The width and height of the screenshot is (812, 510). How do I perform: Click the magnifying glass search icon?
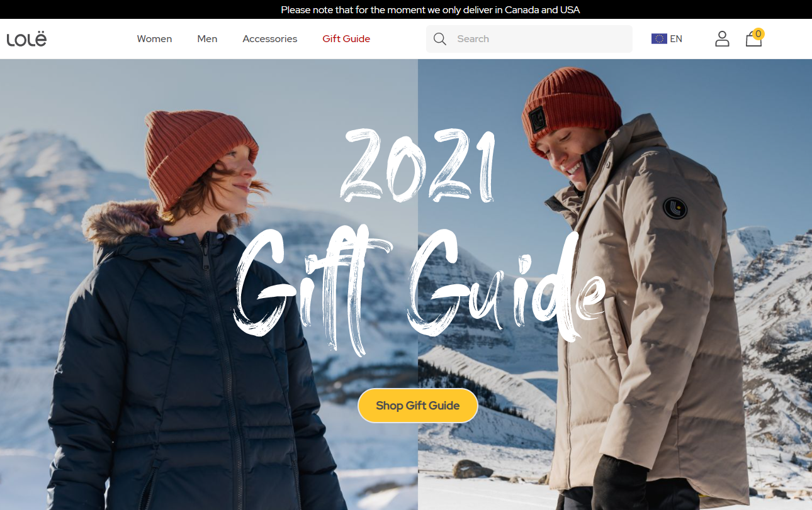440,39
